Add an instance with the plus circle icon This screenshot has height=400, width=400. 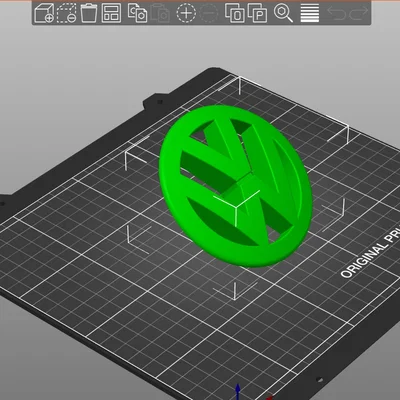coord(186,13)
